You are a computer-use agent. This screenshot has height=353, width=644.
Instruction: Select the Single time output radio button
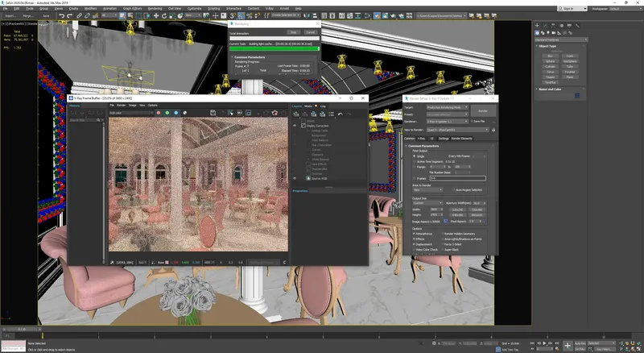[414, 156]
